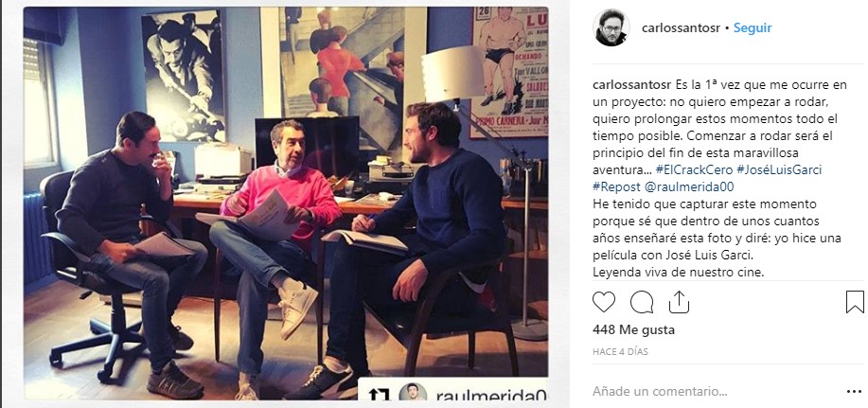View the 448 Me gusta likes list
Image resolution: width=868 pixels, height=408 pixels.
click(x=633, y=330)
